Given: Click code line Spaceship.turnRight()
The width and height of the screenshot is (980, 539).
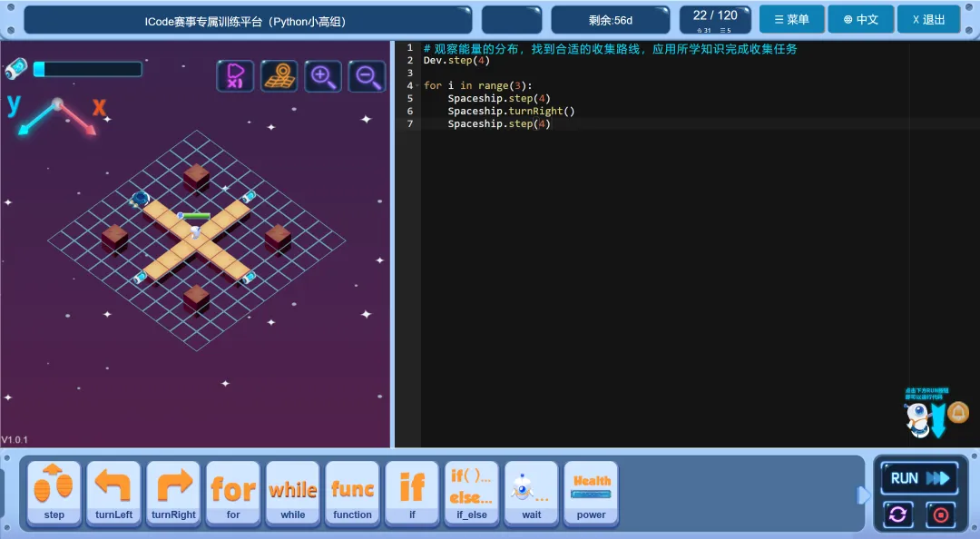Looking at the screenshot, I should tap(511, 112).
